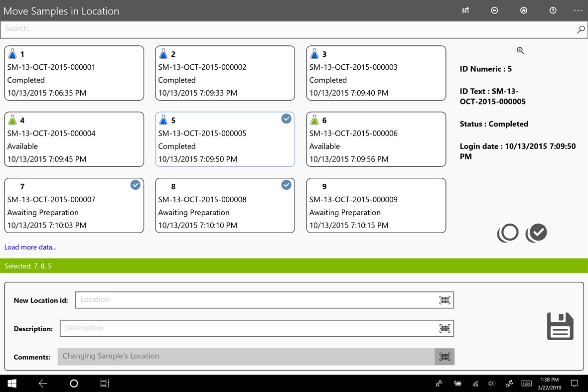Click the search magnifier in the search bar

pos(581,30)
